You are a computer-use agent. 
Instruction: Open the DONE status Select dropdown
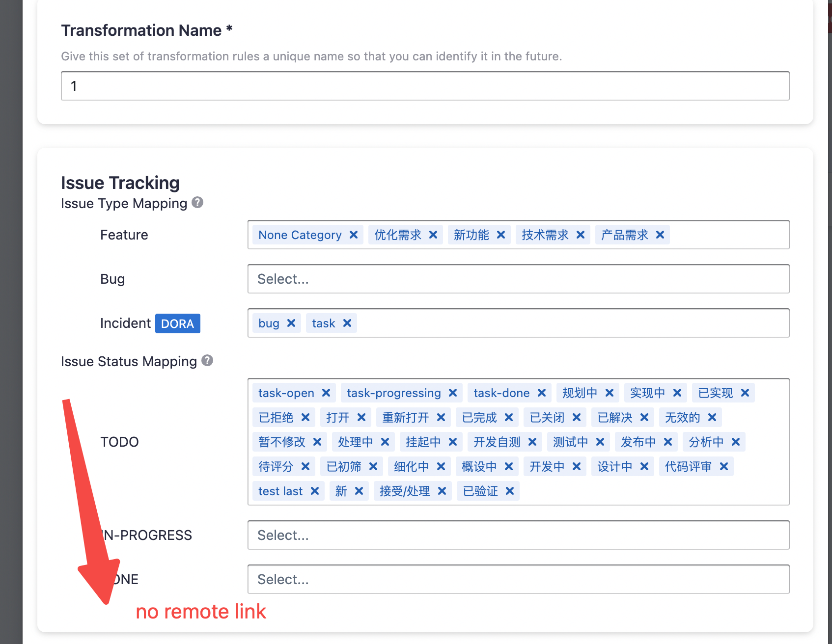coord(518,579)
